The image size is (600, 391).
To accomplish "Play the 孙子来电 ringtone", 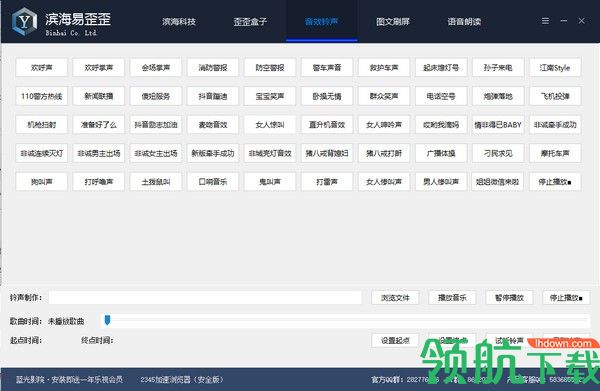I will pos(498,68).
